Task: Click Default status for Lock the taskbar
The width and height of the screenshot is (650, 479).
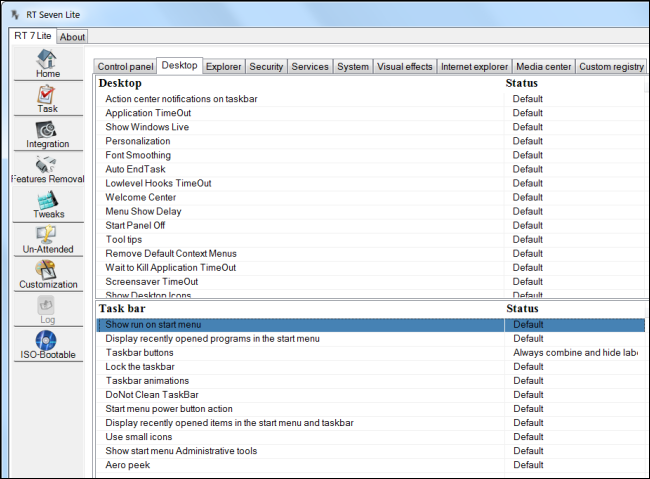Action: (528, 367)
